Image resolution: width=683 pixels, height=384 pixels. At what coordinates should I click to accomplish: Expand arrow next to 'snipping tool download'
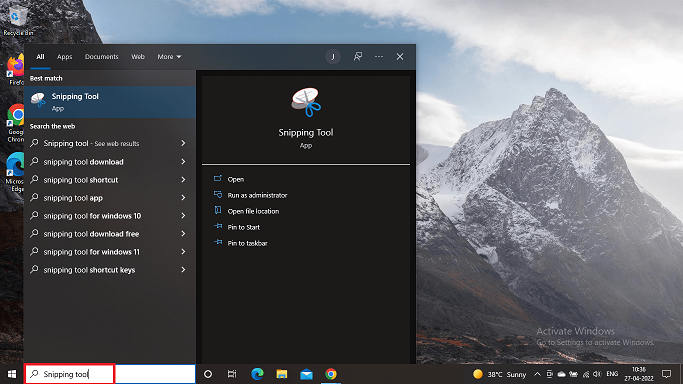point(183,162)
